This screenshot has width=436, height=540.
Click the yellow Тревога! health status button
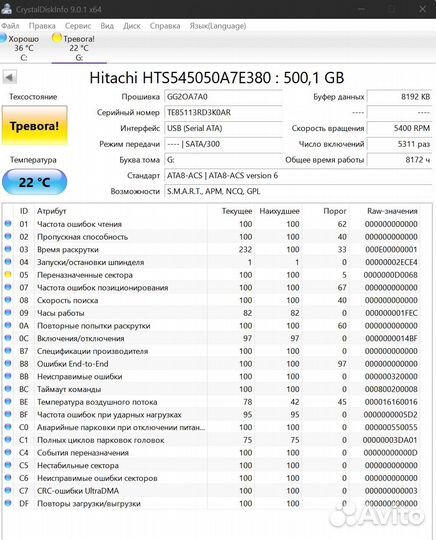pyautogui.click(x=34, y=126)
